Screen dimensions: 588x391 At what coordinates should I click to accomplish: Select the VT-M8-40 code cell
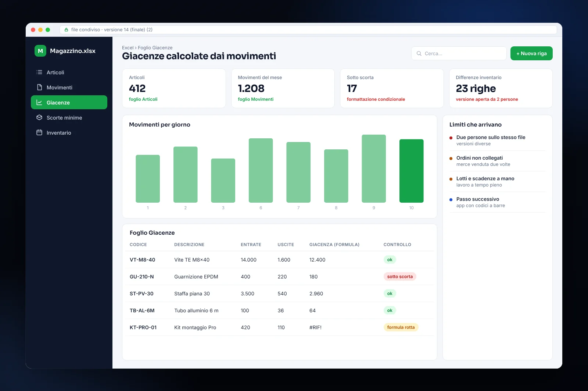click(x=142, y=260)
